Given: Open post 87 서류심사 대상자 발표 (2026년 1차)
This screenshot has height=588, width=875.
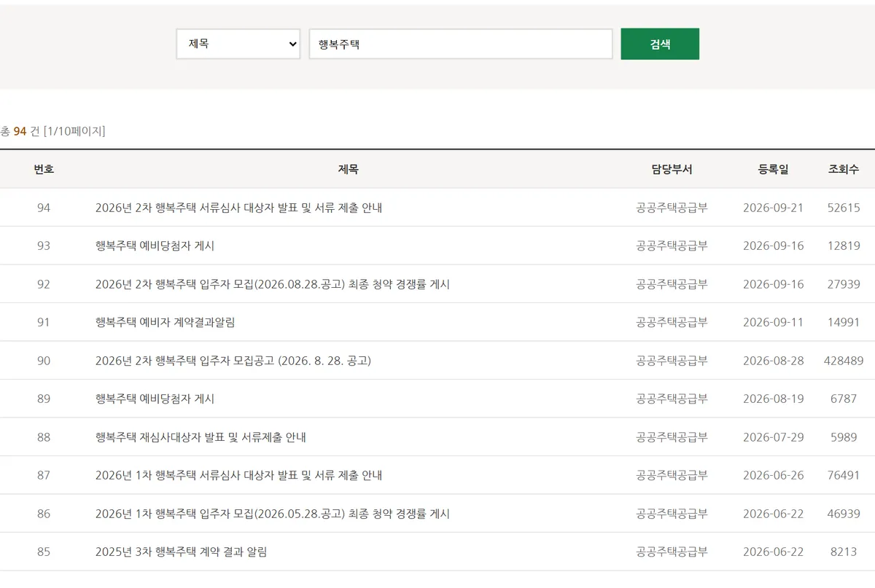Looking at the screenshot, I should pyautogui.click(x=238, y=475).
